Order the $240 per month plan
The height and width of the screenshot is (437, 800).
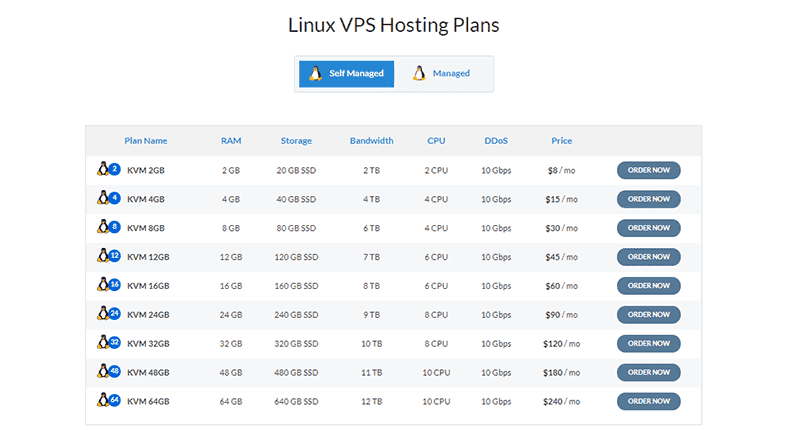pos(648,401)
